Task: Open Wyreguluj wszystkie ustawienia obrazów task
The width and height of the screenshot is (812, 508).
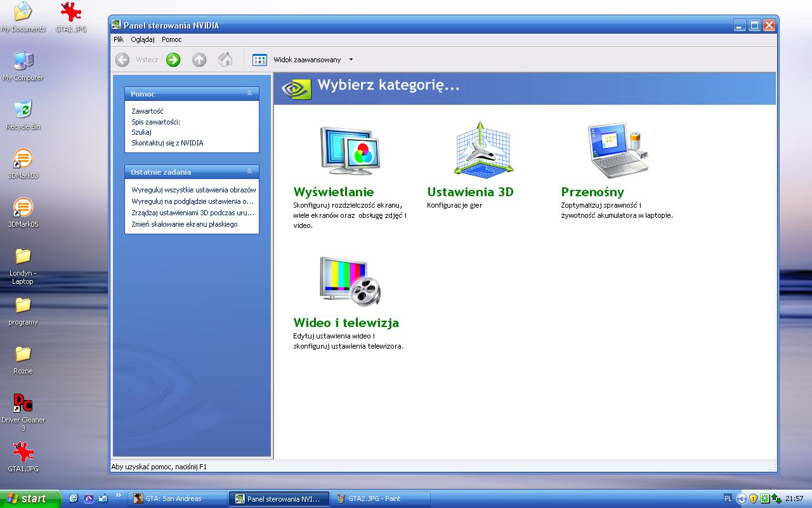Action: tap(193, 190)
